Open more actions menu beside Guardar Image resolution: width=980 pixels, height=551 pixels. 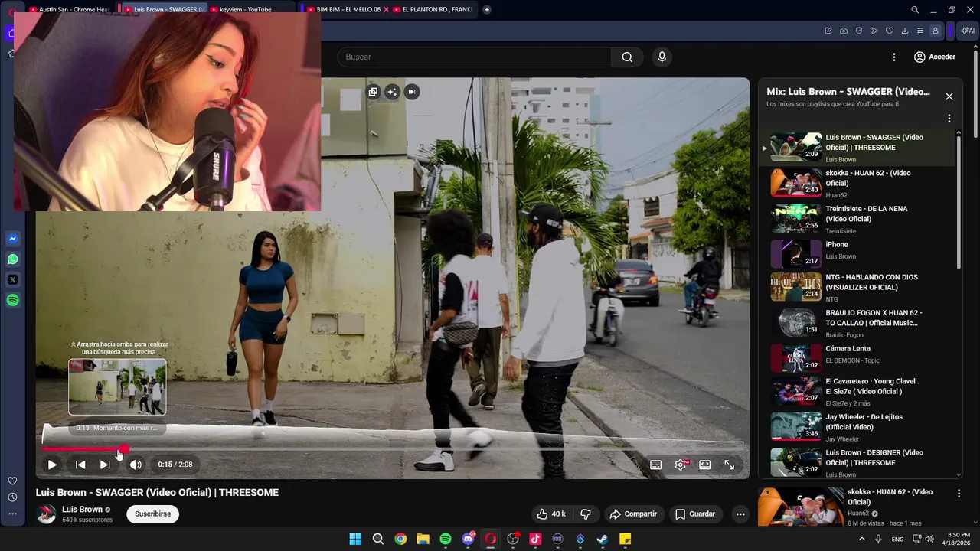(x=740, y=514)
